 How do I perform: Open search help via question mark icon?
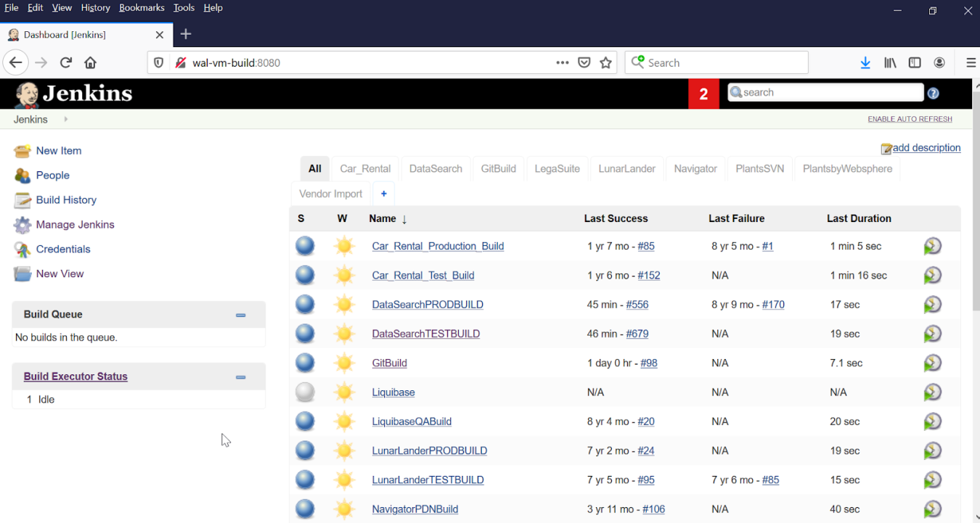point(933,93)
